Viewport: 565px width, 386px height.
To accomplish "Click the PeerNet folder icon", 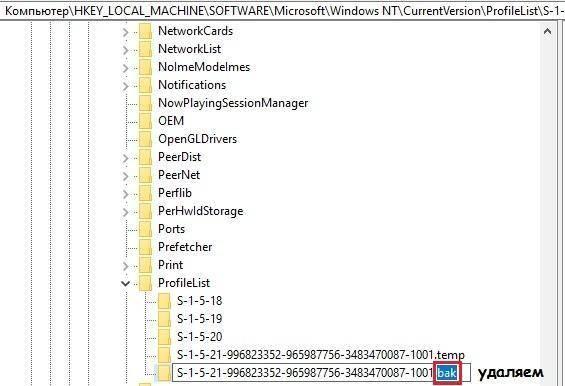I will pos(146,175).
